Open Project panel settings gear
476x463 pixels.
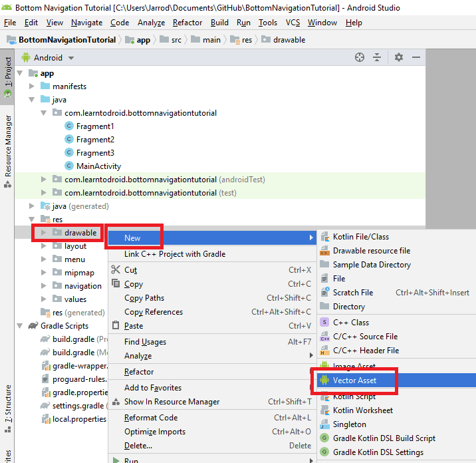[398, 58]
